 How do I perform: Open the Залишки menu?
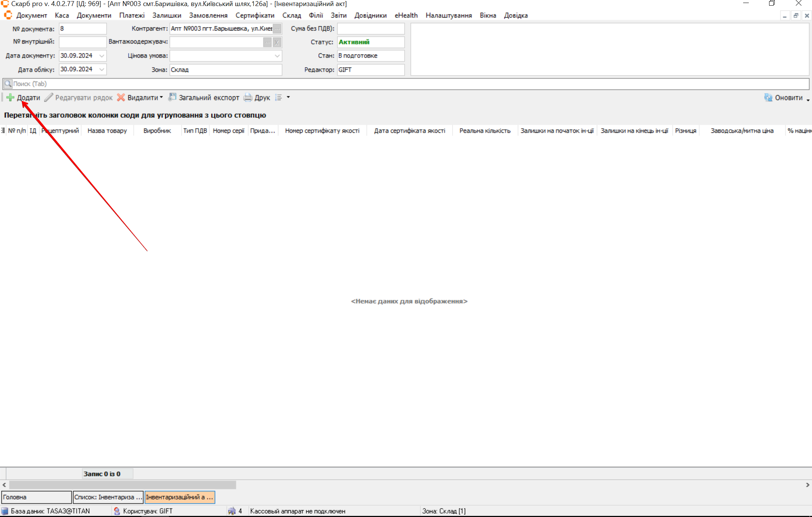point(167,15)
